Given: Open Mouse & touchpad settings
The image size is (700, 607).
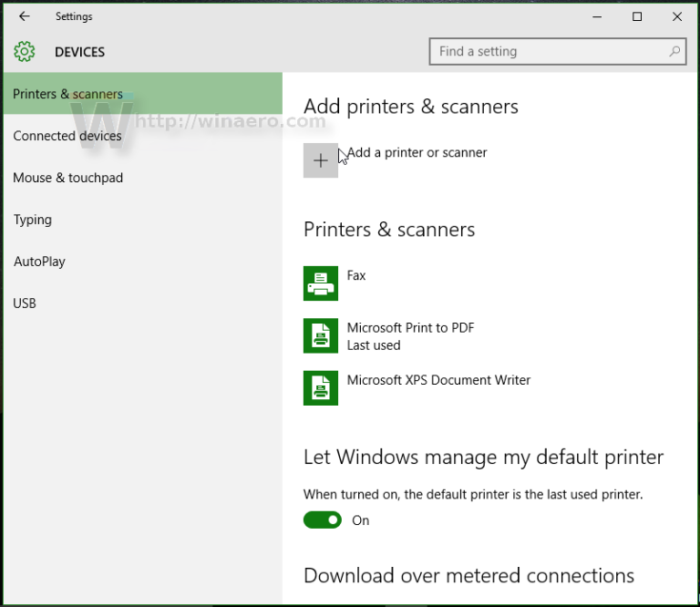Looking at the screenshot, I should tap(68, 178).
